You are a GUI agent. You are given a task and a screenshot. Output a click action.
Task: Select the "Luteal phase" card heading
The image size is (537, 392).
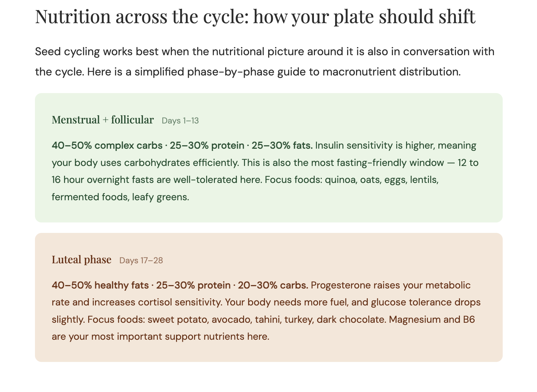81,260
